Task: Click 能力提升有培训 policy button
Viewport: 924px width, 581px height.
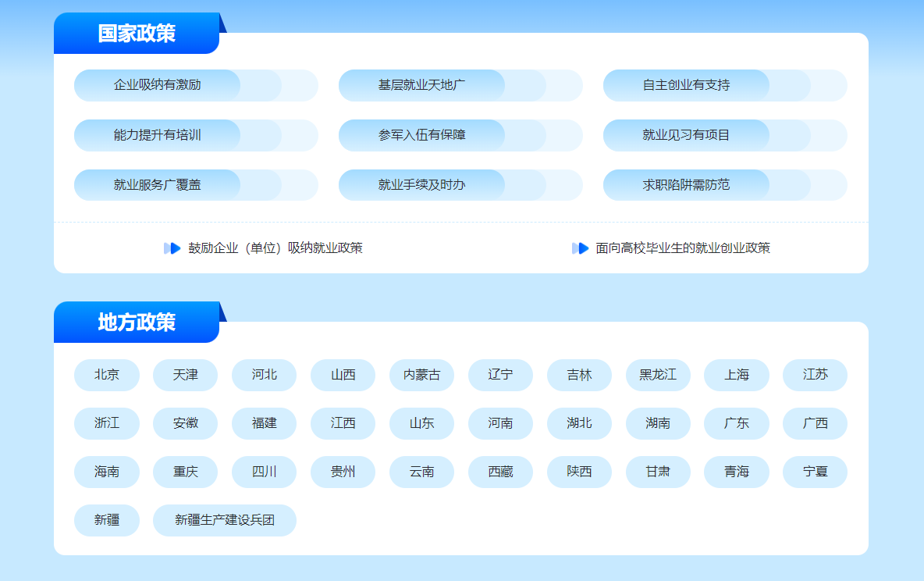Action: click(158, 135)
